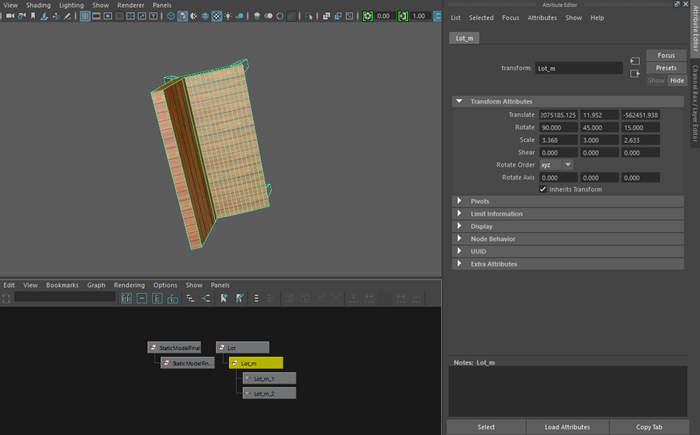Click the Load Attributes button
This screenshot has height=435, width=700.
565,427
